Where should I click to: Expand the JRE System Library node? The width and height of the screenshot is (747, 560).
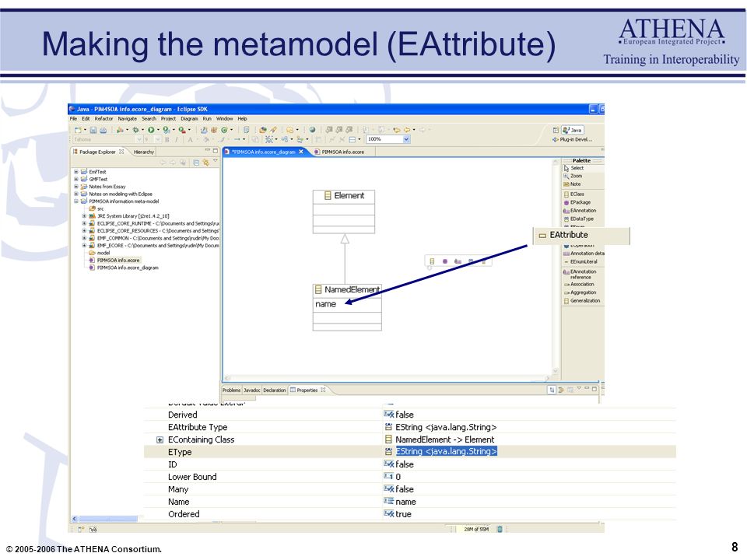[x=84, y=216]
